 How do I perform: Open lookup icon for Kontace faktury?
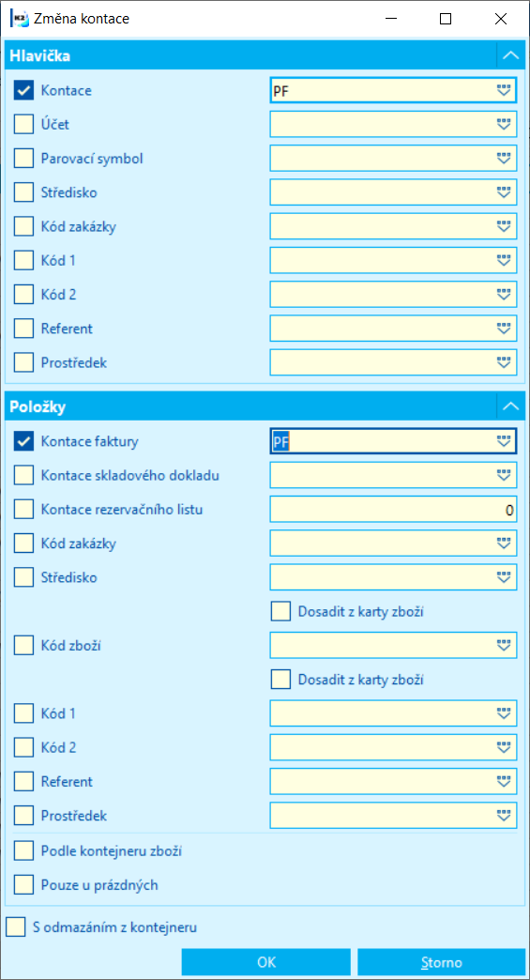[504, 441]
